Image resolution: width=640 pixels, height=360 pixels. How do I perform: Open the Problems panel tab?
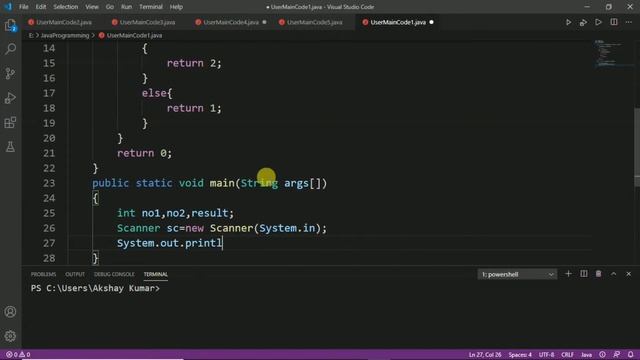(x=43, y=274)
